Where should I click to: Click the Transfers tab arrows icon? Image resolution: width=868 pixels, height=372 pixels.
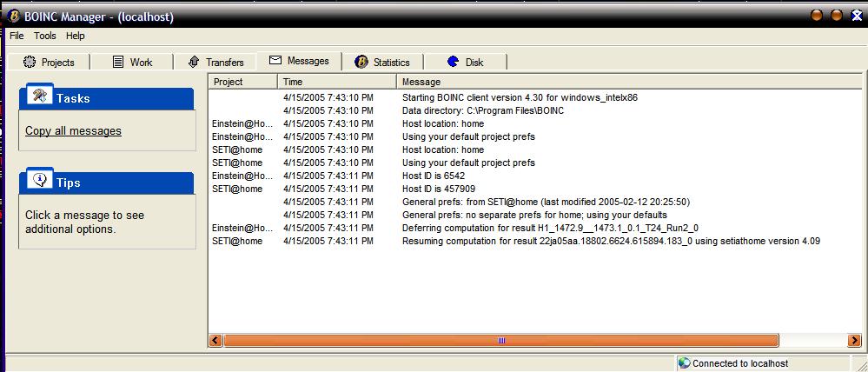[x=194, y=62]
